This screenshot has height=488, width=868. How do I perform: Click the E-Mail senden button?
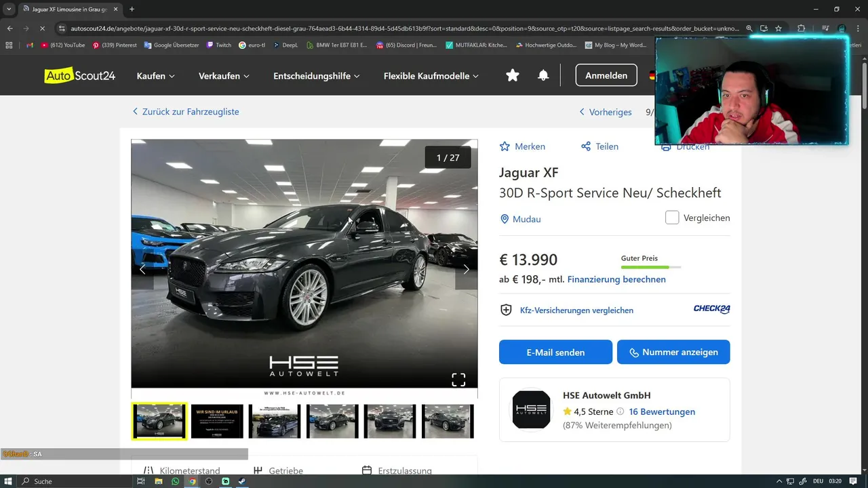(555, 352)
